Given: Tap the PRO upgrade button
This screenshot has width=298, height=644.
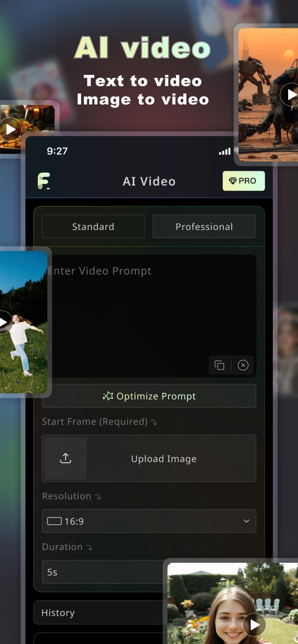Looking at the screenshot, I should pyautogui.click(x=244, y=181).
